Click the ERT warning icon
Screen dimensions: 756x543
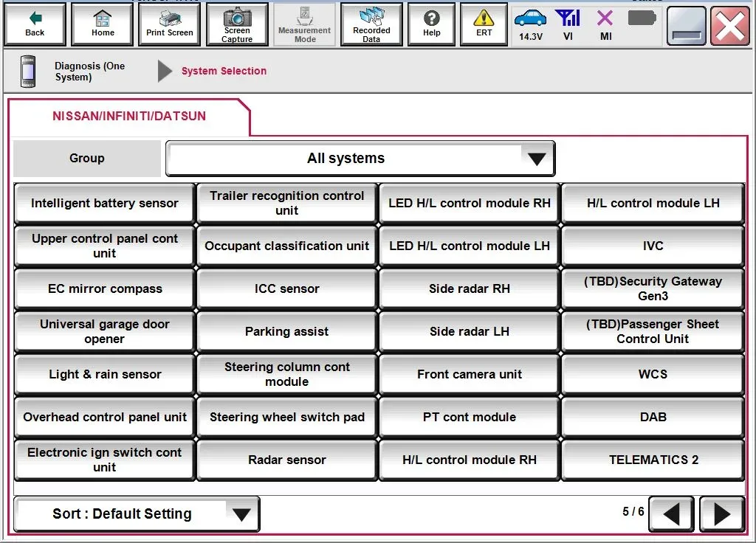(484, 24)
